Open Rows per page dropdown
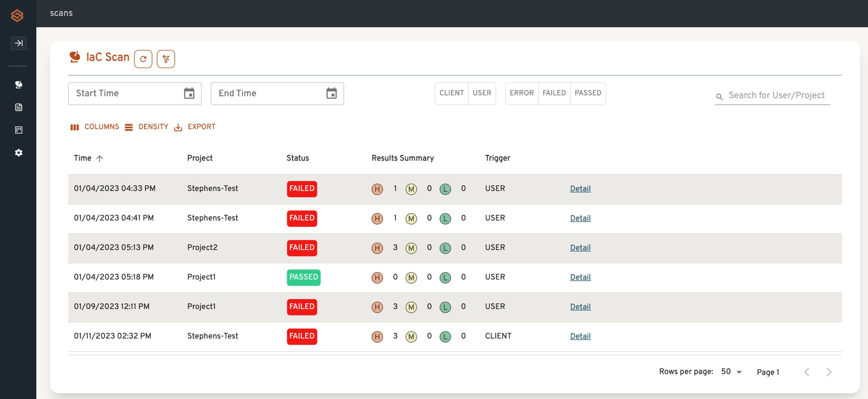 pos(731,372)
